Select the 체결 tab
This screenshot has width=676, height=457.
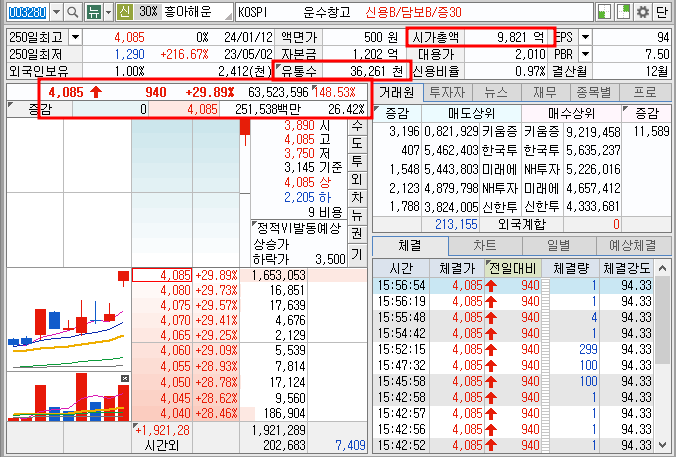[x=410, y=246]
